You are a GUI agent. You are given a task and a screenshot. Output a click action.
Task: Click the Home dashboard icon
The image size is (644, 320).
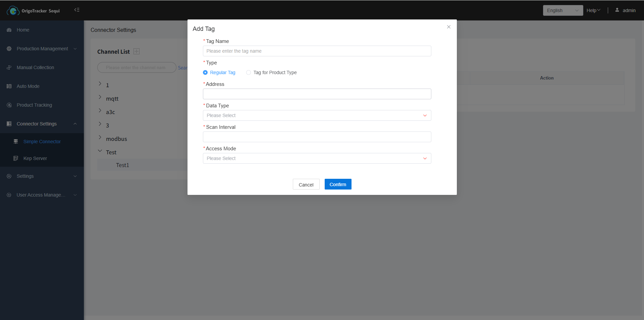point(9,30)
